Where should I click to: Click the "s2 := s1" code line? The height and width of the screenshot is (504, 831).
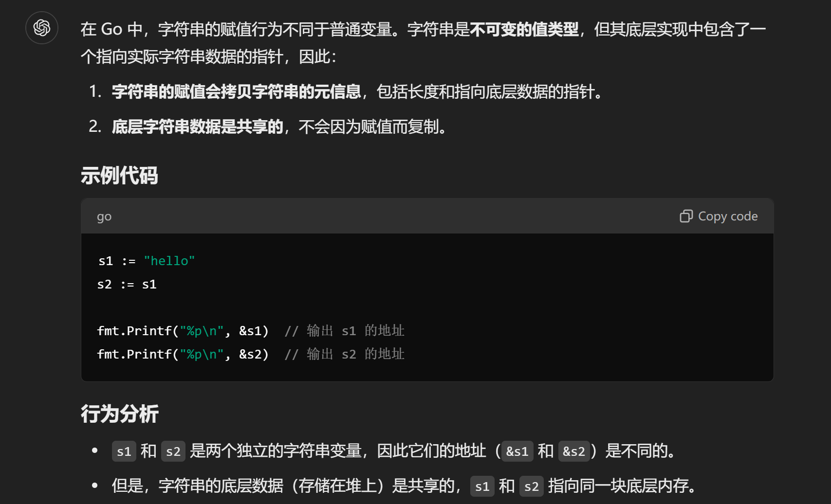click(x=127, y=285)
